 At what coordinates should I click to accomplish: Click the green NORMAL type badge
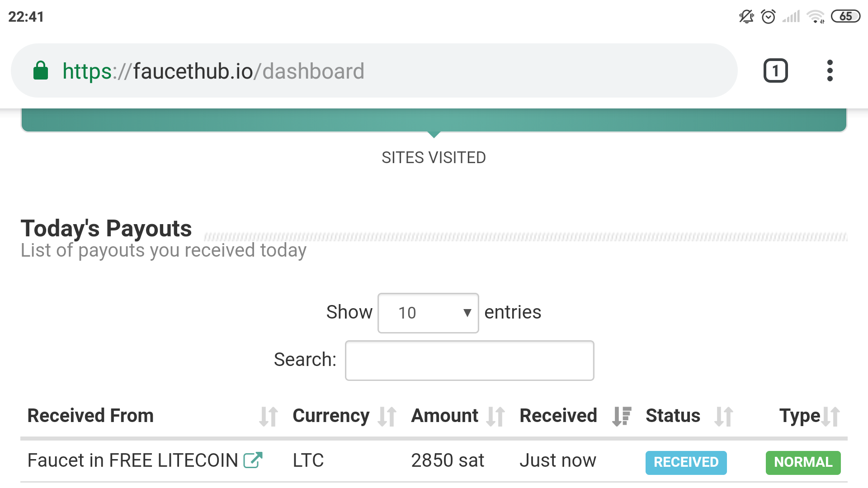click(x=803, y=462)
